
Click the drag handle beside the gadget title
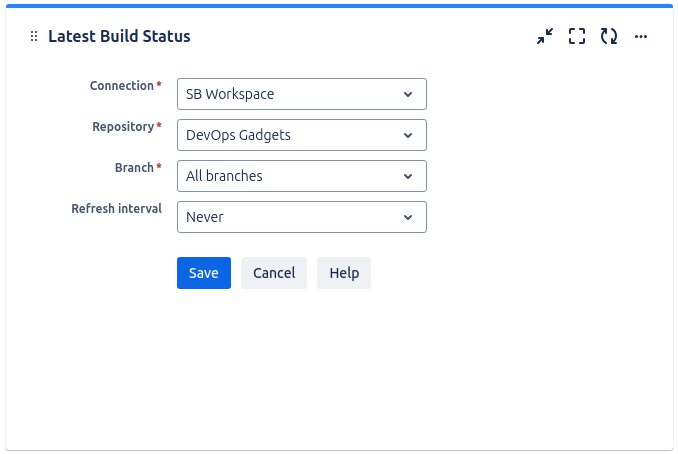34,36
